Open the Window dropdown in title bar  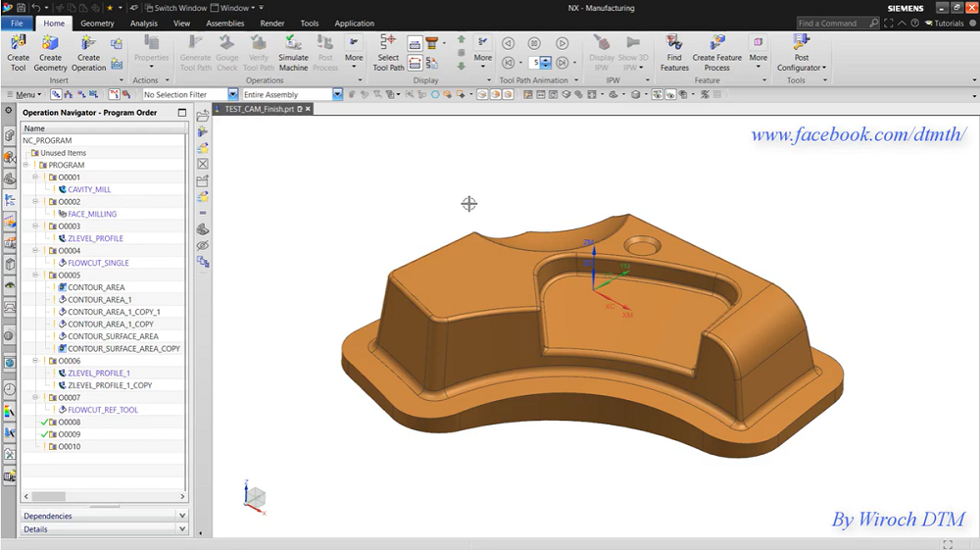(233, 8)
